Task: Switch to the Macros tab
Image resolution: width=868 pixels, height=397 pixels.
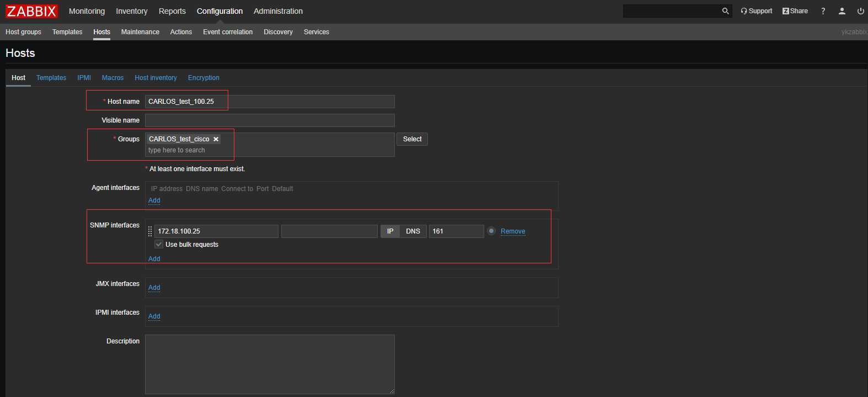Action: 112,78
